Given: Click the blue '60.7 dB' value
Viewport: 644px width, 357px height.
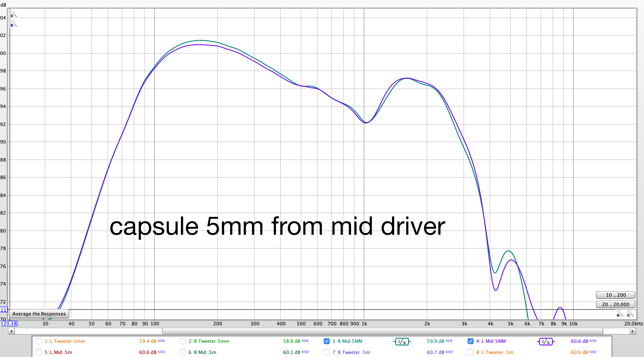Looking at the screenshot, I should coord(435,353).
